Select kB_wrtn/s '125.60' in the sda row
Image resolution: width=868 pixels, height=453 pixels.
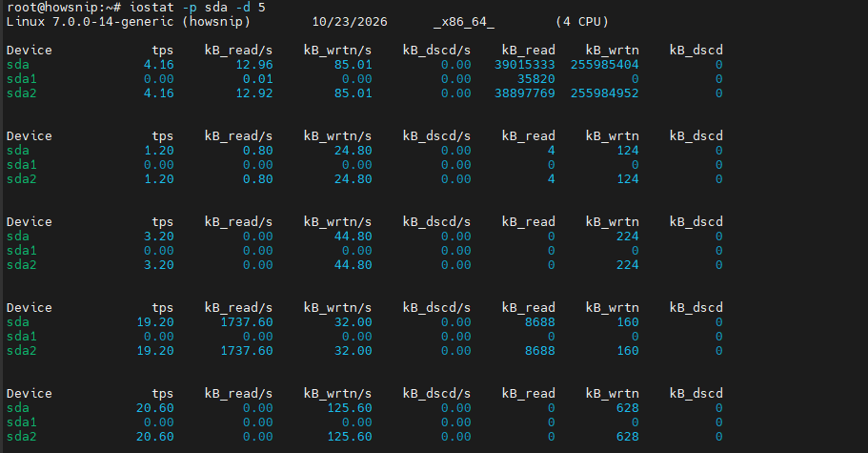click(350, 408)
